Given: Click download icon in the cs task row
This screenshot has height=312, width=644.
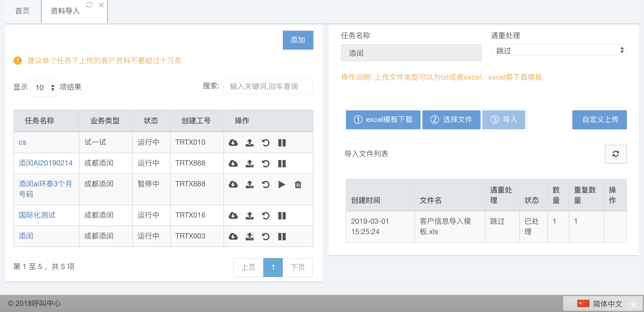Looking at the screenshot, I should [x=233, y=143].
